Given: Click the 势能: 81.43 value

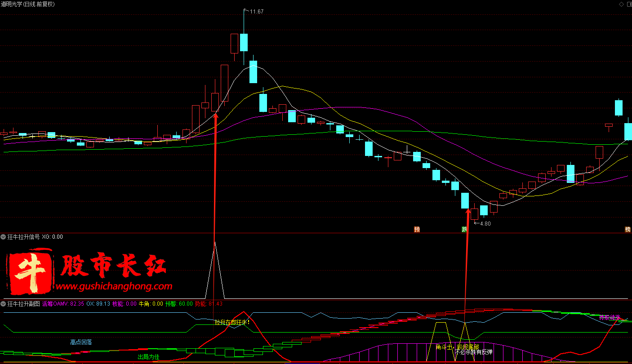Looking at the screenshot, I should (x=209, y=304).
